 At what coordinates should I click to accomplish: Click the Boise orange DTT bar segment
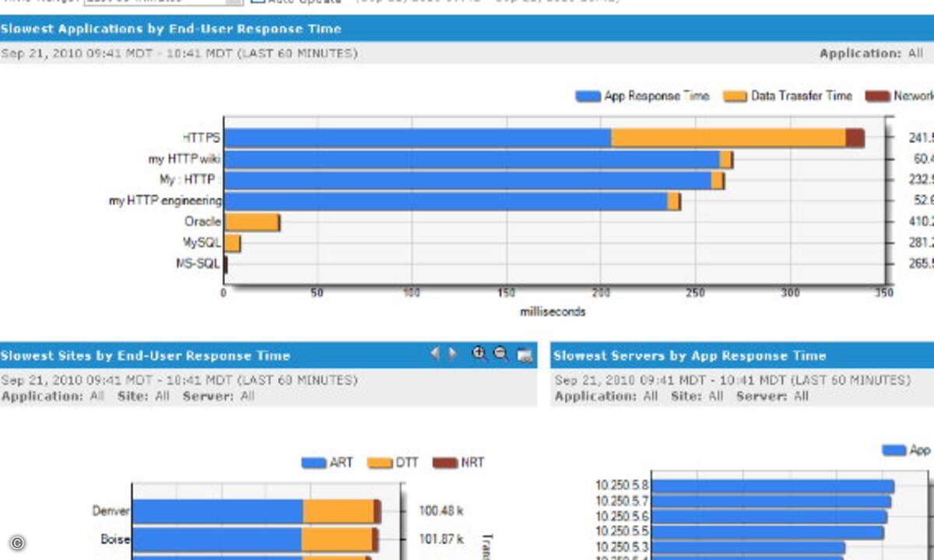336,539
